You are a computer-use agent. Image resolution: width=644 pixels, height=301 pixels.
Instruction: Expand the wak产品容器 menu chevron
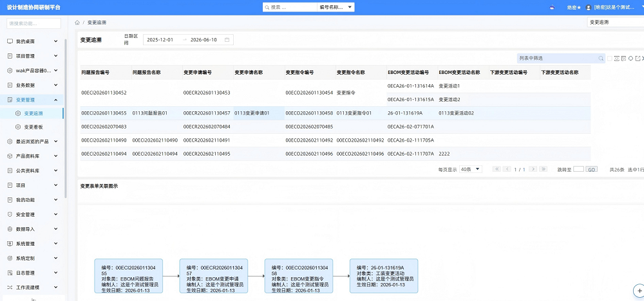tap(56, 71)
